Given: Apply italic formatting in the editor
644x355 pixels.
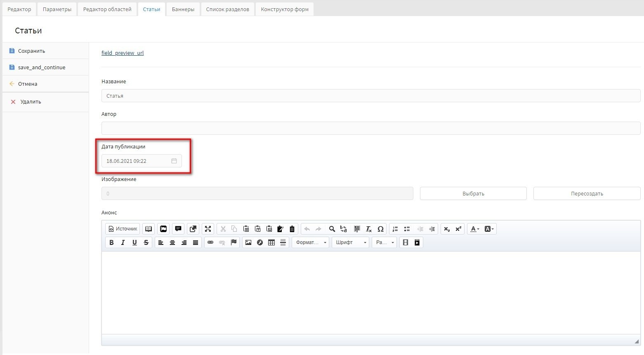Looking at the screenshot, I should [123, 242].
